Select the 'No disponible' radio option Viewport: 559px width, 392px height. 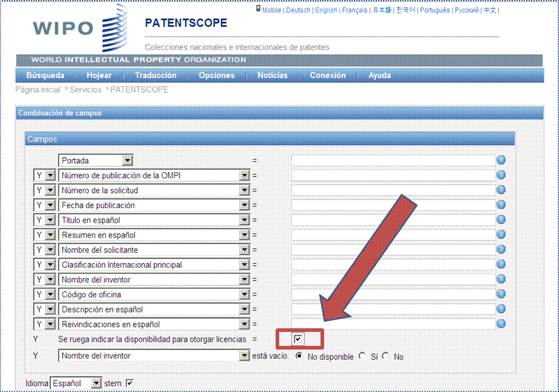click(299, 356)
